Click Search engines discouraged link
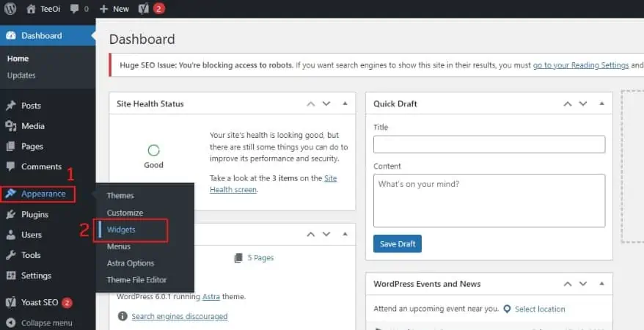The height and width of the screenshot is (330, 644). pos(180,317)
